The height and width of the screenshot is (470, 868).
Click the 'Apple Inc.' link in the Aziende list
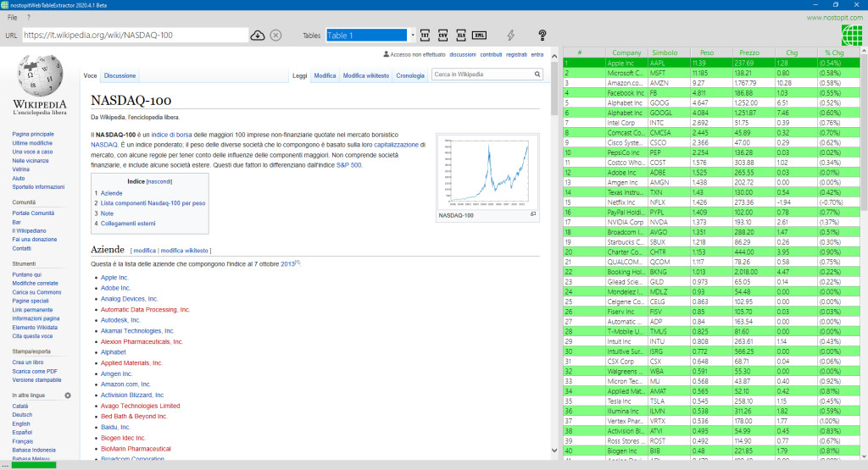click(x=114, y=278)
